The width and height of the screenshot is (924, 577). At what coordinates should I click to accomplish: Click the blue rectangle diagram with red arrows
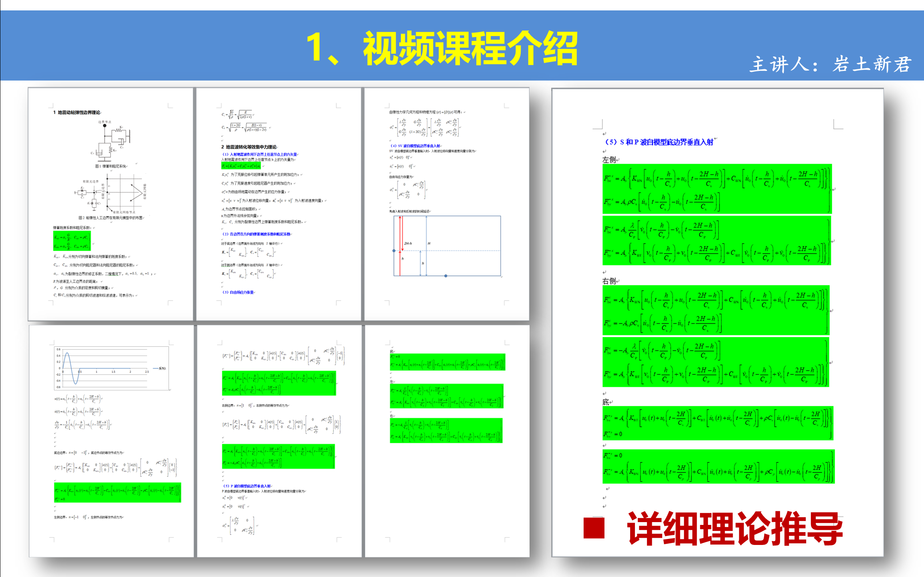447,246
